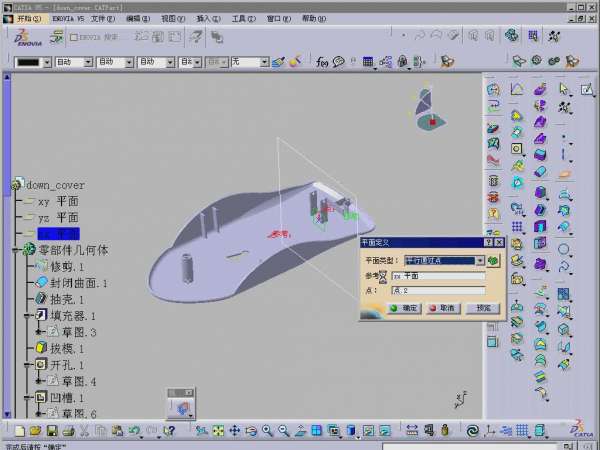
Task: Collapse the 开孔.1 node
Action: [x=26, y=365]
